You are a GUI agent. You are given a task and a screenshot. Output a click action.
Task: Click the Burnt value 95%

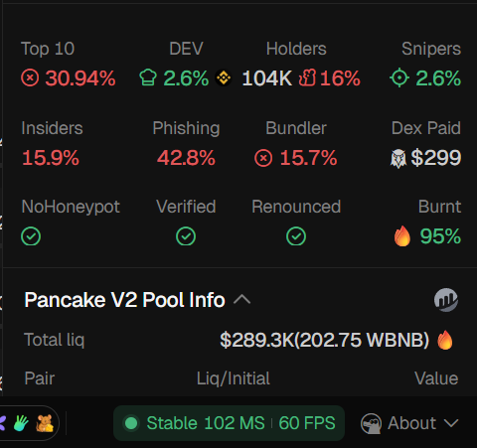(x=440, y=236)
